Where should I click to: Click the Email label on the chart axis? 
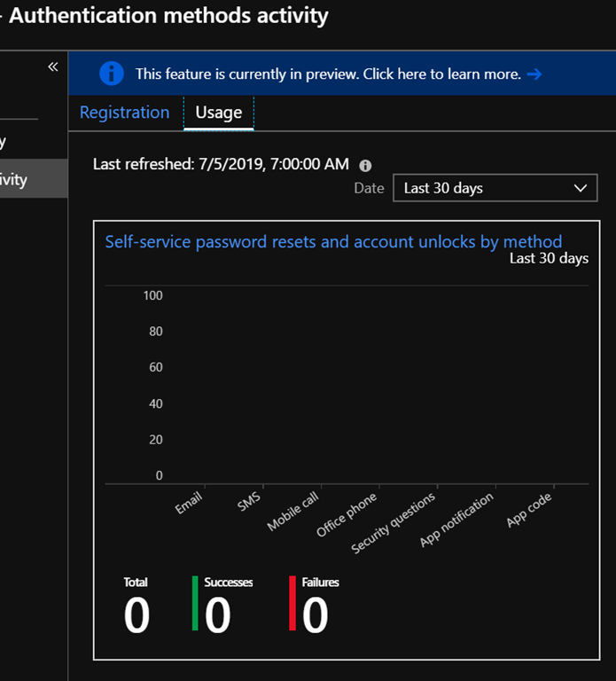point(190,505)
